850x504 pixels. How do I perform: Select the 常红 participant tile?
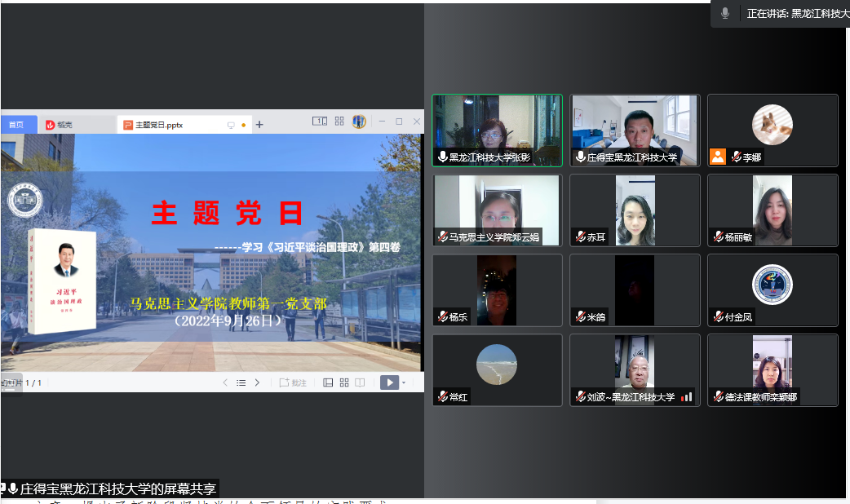click(x=497, y=370)
